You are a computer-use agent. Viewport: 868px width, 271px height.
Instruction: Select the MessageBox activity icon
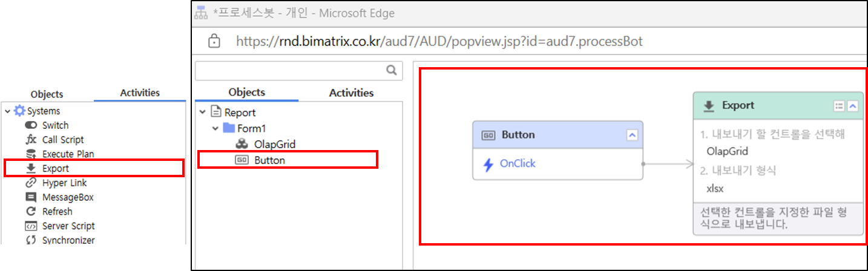click(31, 197)
